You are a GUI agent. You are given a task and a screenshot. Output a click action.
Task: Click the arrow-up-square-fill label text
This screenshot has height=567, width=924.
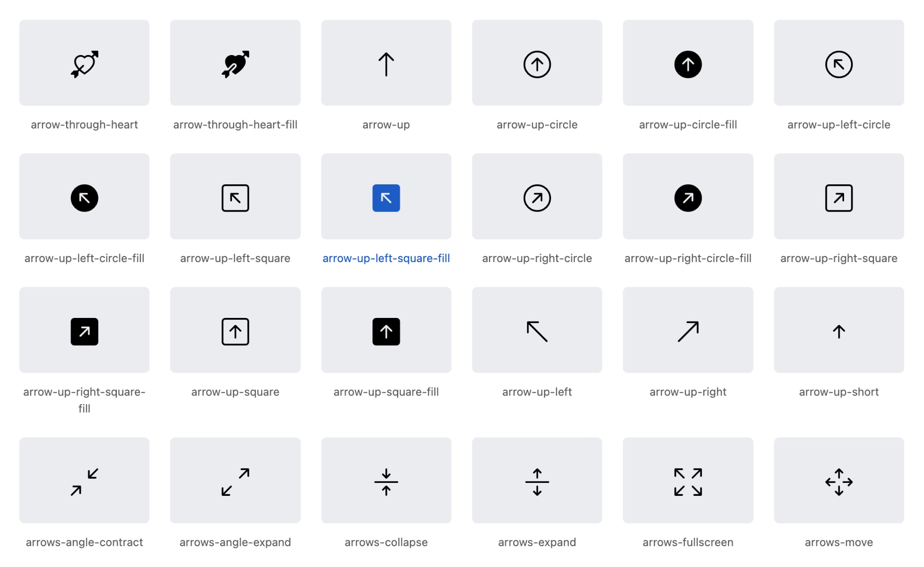point(386,392)
